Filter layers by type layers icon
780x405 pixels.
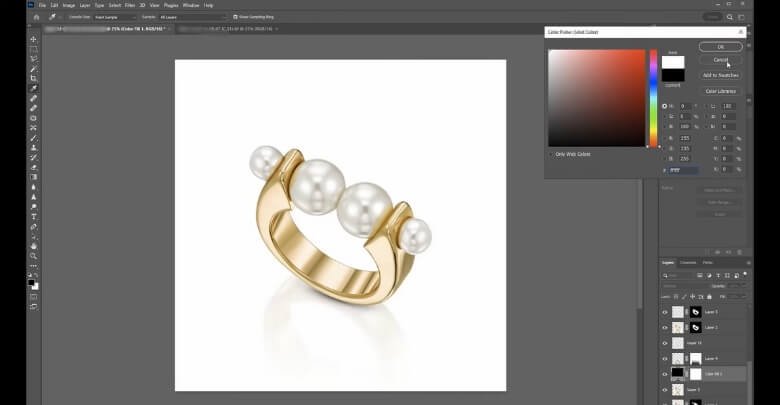[x=718, y=275]
